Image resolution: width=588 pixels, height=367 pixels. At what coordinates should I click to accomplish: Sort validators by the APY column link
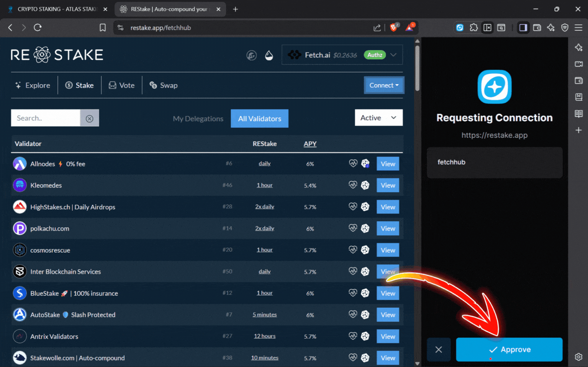[310, 144]
